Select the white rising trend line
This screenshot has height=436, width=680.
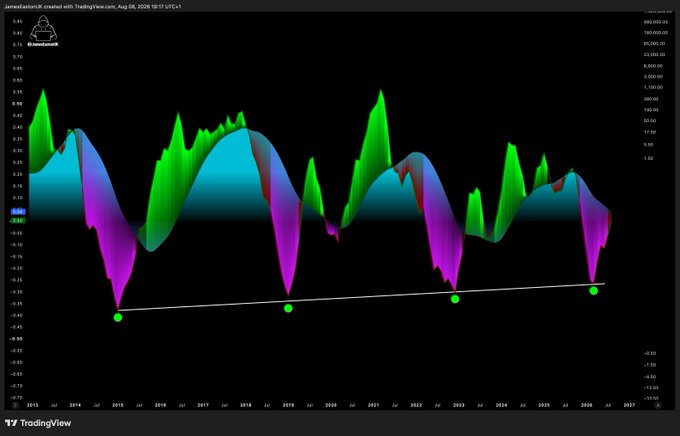tap(361, 297)
